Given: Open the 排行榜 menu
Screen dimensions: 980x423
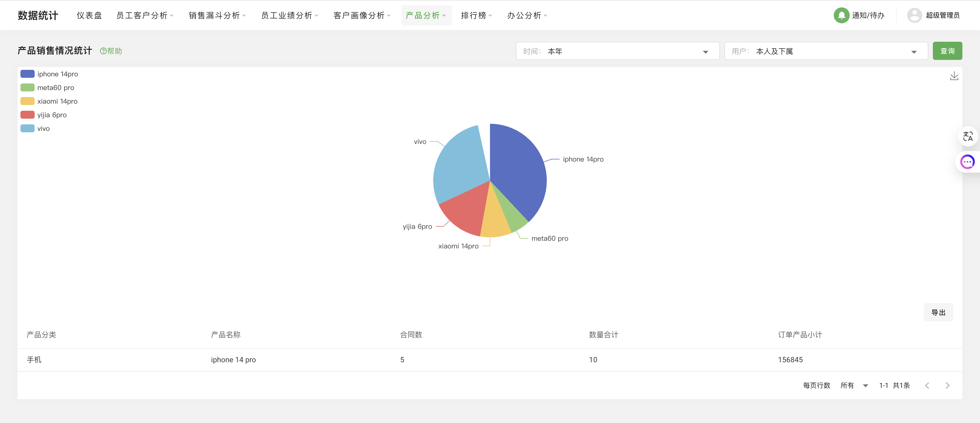Looking at the screenshot, I should (x=474, y=15).
